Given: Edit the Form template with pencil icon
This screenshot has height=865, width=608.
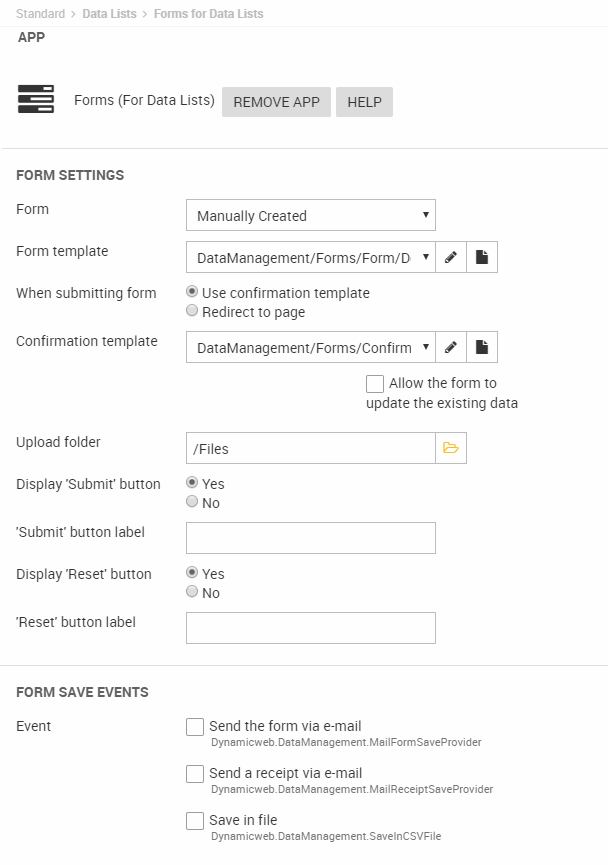Looking at the screenshot, I should (451, 258).
